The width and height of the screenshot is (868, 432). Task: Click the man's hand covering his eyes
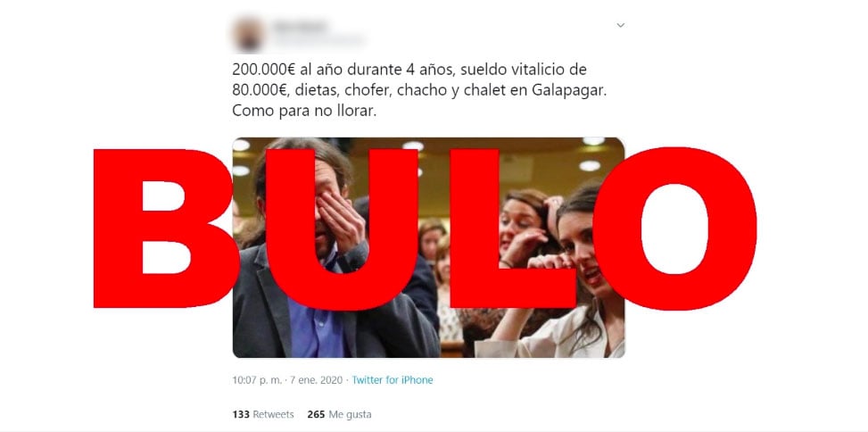click(342, 219)
